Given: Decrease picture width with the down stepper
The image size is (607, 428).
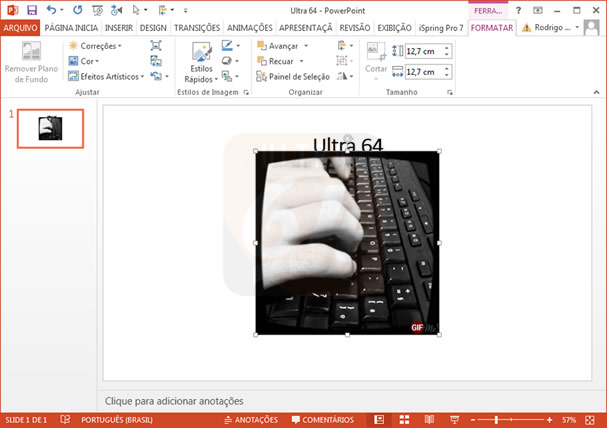Looking at the screenshot, I should click(447, 75).
